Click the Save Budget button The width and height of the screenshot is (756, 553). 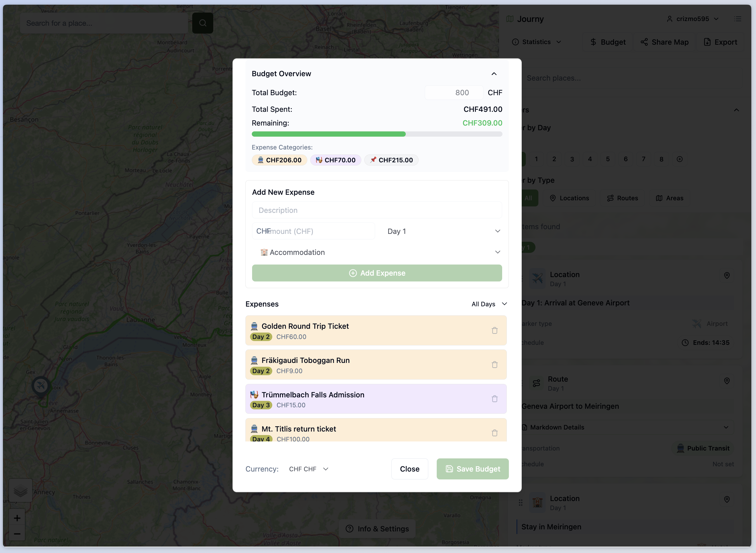(472, 469)
